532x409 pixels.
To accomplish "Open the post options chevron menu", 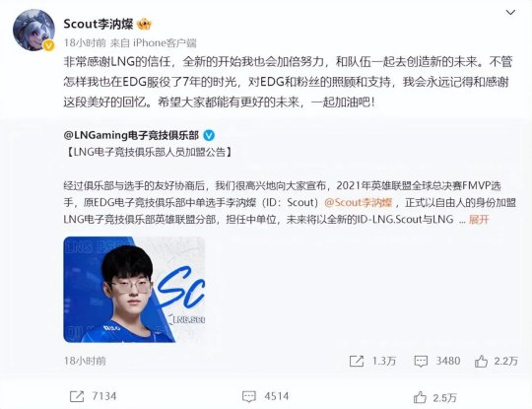I will pos(510,13).
